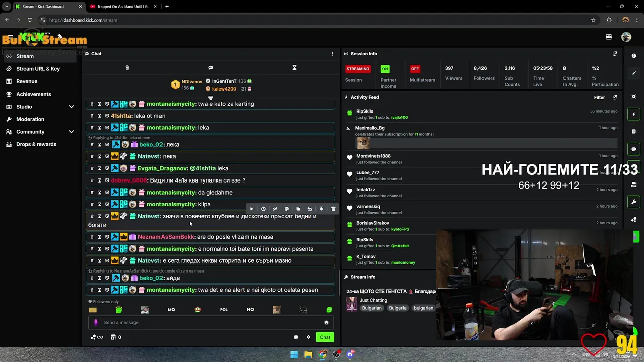Image resolution: width=644 pixels, height=362 pixels.
Task: Toggle Multistream OFF switch
Action: point(415,69)
